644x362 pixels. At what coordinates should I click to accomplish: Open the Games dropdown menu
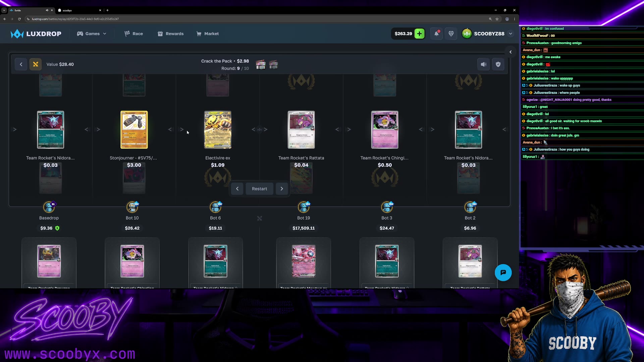[x=92, y=34]
